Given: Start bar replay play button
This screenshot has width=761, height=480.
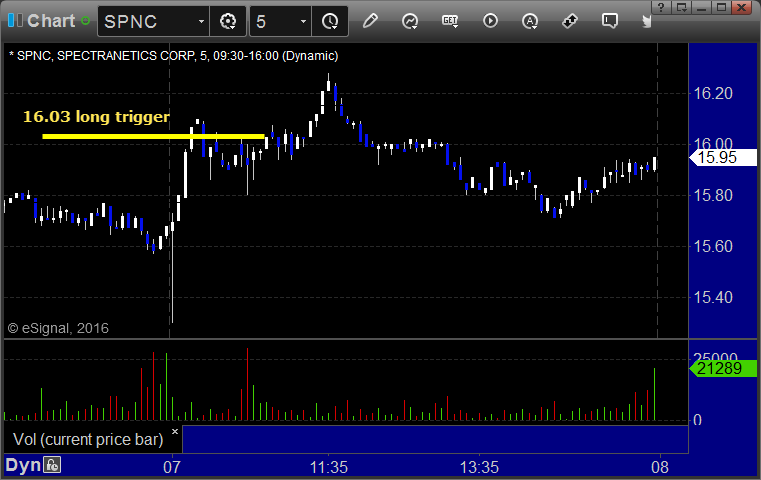Looking at the screenshot, I should pyautogui.click(x=490, y=21).
